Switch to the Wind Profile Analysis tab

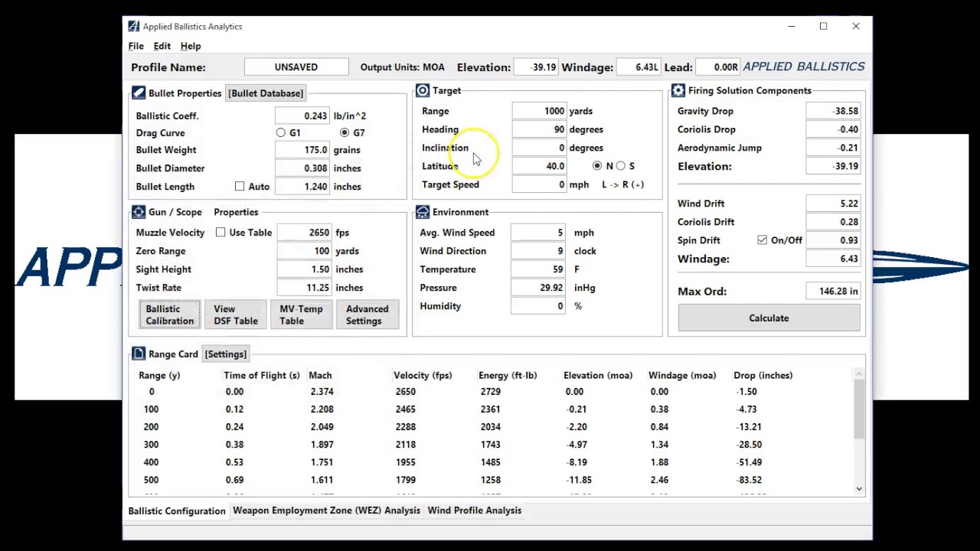[x=474, y=510]
